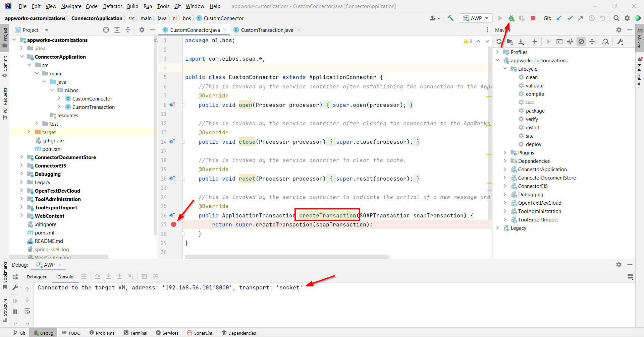Pause the program in Debug panel
644x337 pixels.
15,312
